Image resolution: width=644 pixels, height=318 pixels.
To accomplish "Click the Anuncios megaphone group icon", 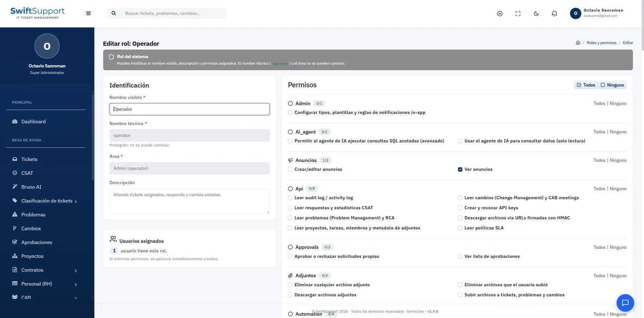I will click(290, 160).
